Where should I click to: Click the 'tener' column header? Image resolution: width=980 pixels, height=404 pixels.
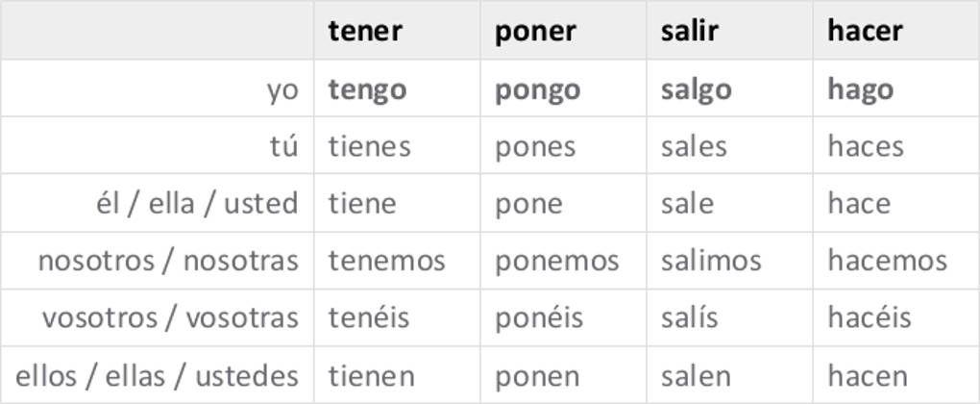(365, 31)
